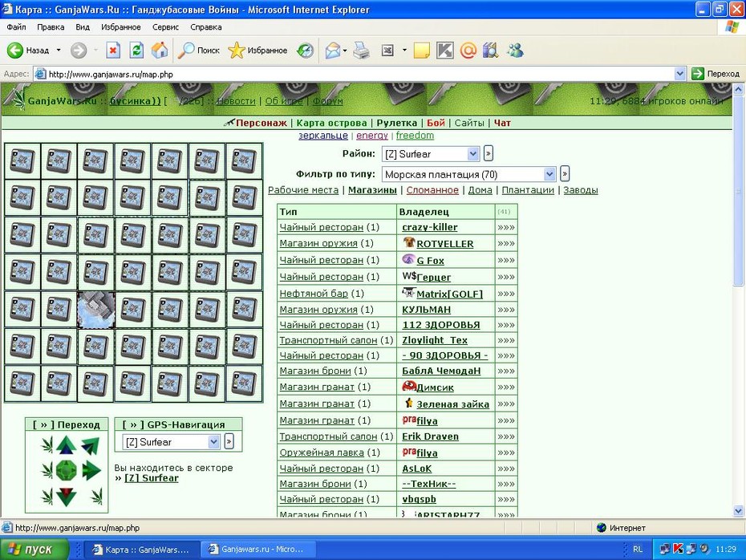This screenshot has width=746, height=560.
Task: Click the yellow note toolbar icon
Action: point(421,50)
